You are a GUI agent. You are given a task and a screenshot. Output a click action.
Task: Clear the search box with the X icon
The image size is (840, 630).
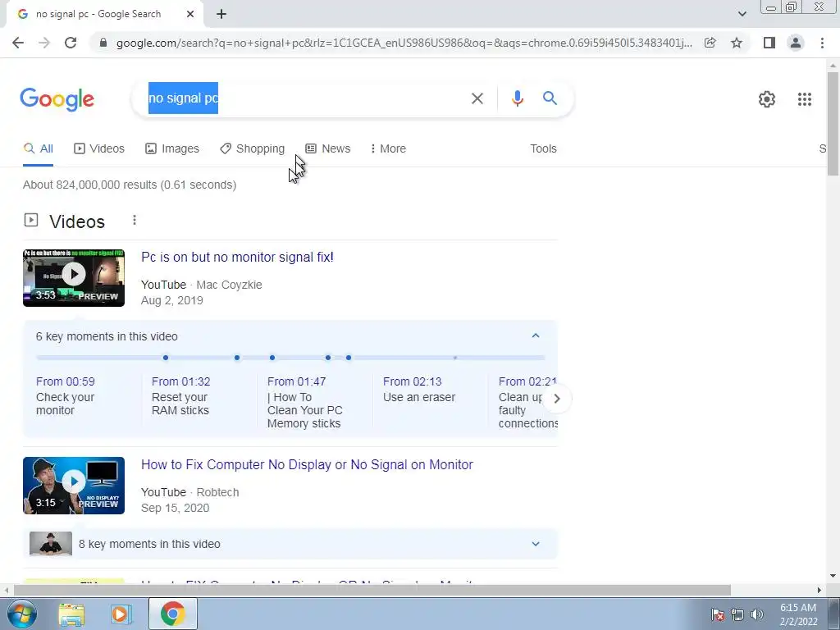tap(477, 98)
